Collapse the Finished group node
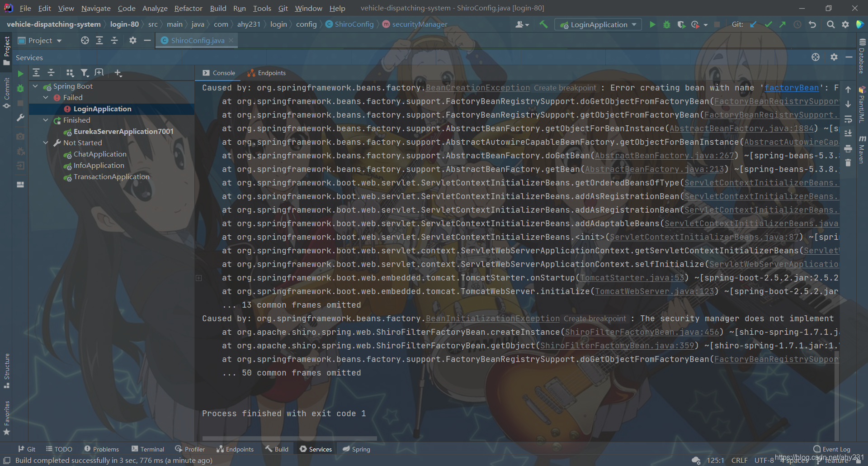This screenshot has width=868, height=466. point(46,120)
